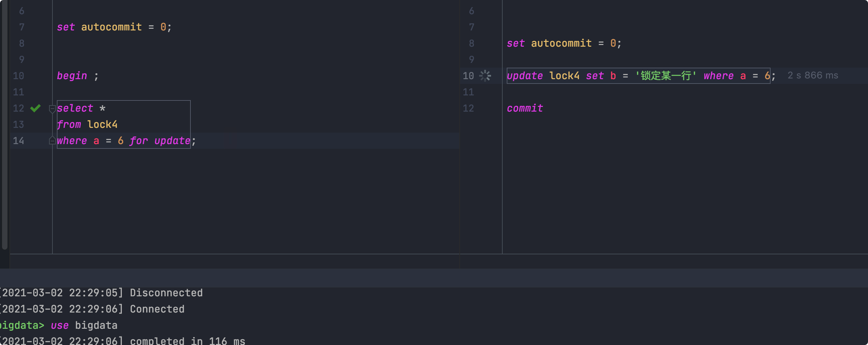
Task: Click the 'completed in 116 ms' console line
Action: (x=122, y=340)
